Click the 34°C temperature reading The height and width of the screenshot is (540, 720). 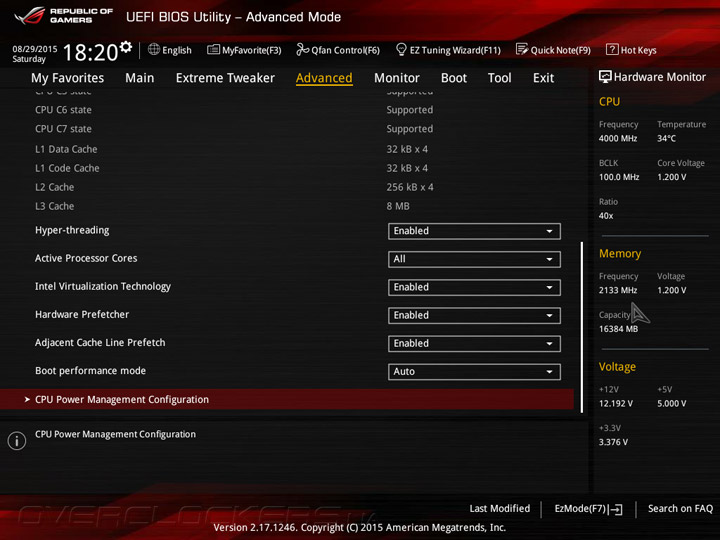coord(666,138)
